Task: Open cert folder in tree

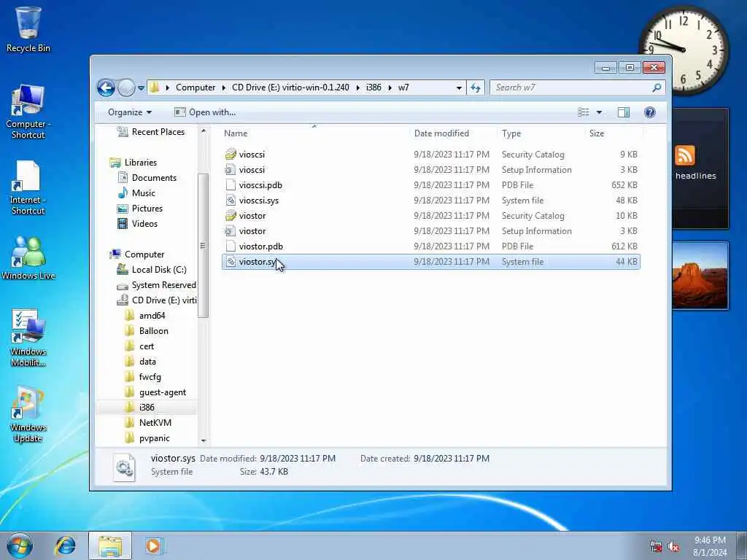Action: 139,346
